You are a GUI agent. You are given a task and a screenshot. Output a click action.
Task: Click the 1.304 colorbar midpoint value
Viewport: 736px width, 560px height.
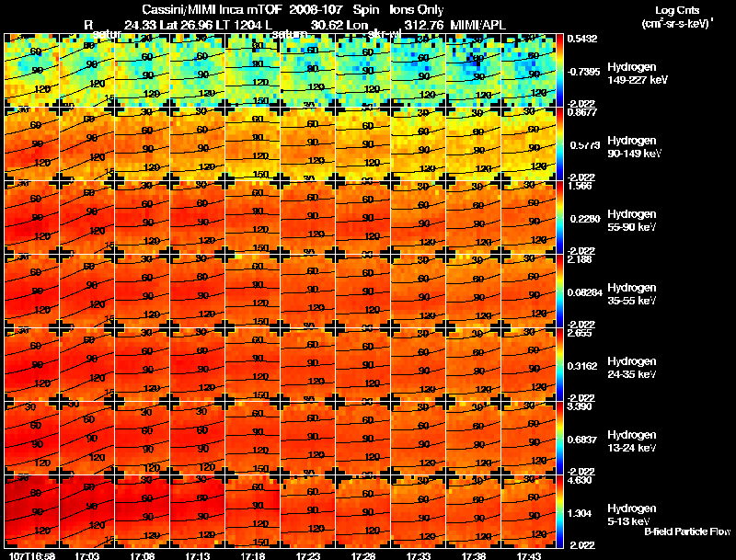[x=580, y=514]
